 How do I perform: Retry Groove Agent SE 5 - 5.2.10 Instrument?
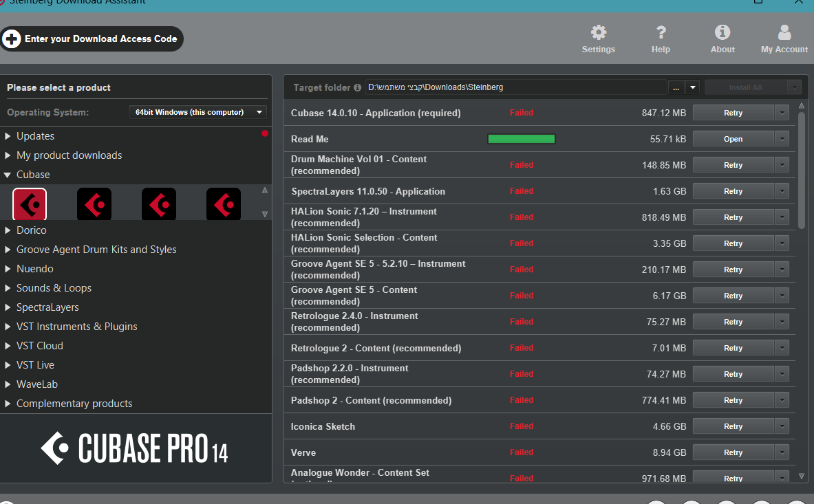pyautogui.click(x=733, y=270)
